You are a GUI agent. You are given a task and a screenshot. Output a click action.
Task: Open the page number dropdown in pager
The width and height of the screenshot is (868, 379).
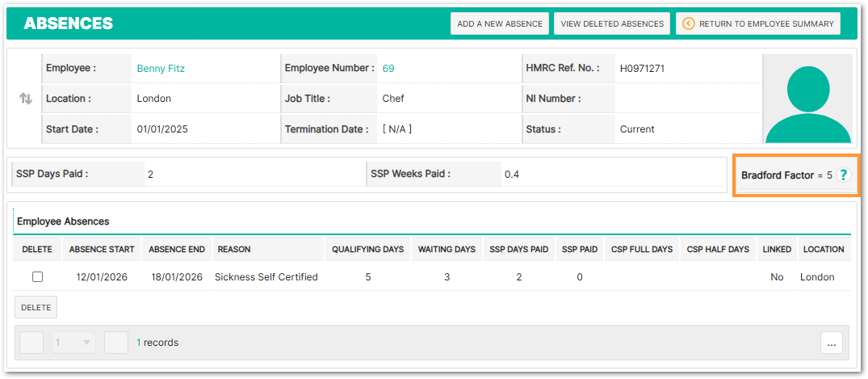click(x=74, y=343)
